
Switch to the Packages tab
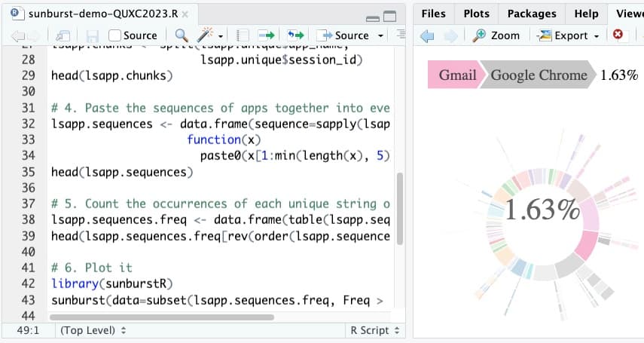(531, 14)
